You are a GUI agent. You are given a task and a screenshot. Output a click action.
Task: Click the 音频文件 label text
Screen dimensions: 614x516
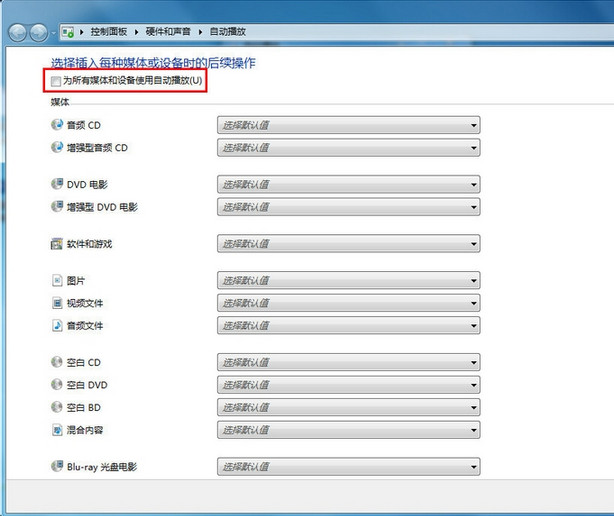[85, 326]
